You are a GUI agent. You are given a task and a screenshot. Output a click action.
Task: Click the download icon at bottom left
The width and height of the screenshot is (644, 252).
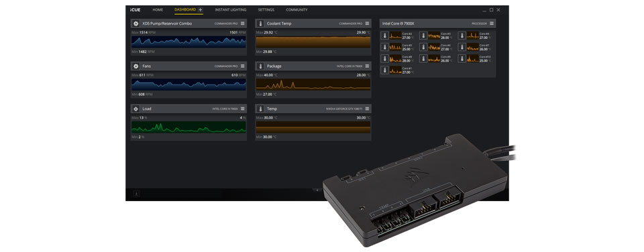pos(136,194)
